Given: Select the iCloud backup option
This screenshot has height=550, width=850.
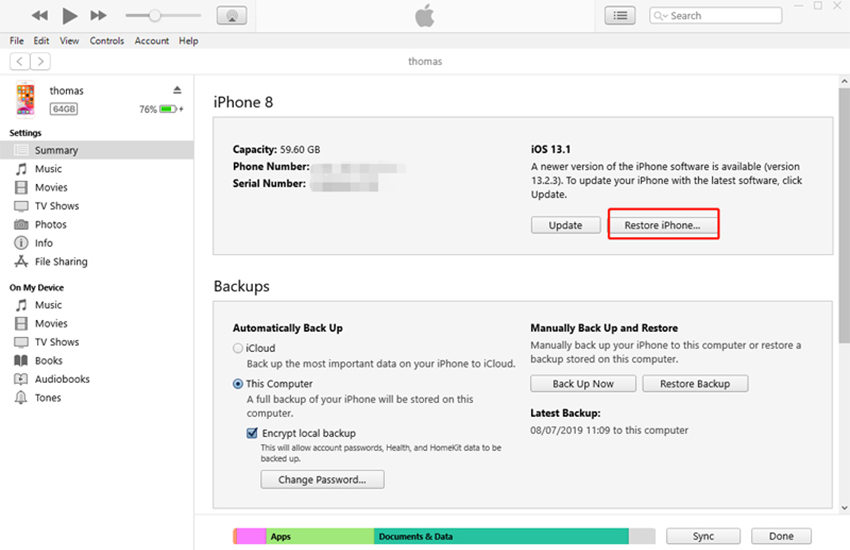Looking at the screenshot, I should point(238,349).
